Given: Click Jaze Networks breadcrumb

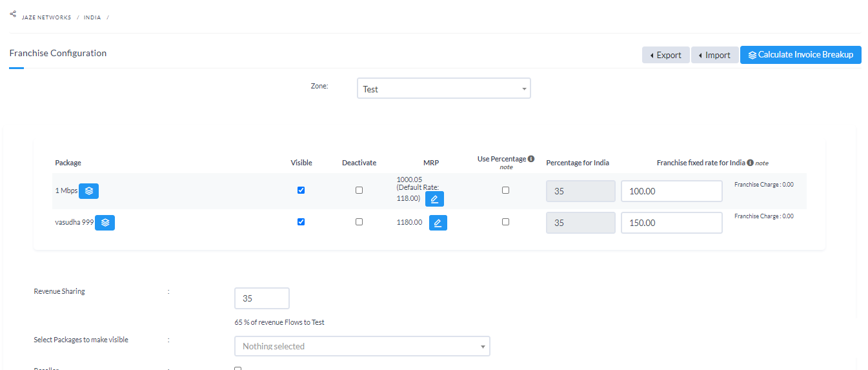Looking at the screenshot, I should tap(46, 17).
